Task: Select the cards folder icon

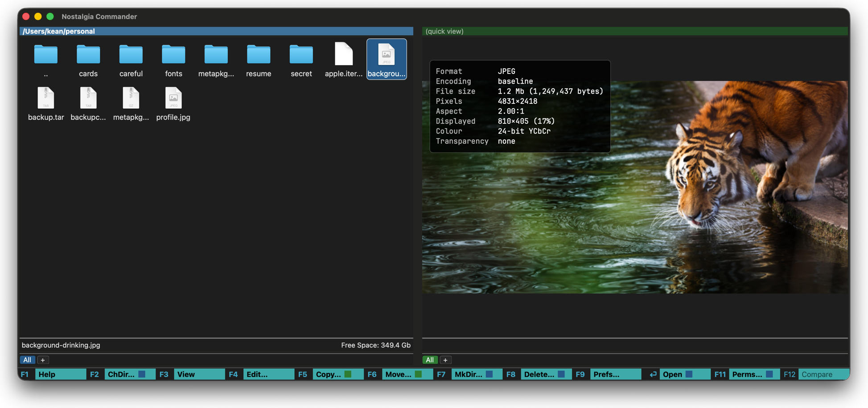Action: 88,55
